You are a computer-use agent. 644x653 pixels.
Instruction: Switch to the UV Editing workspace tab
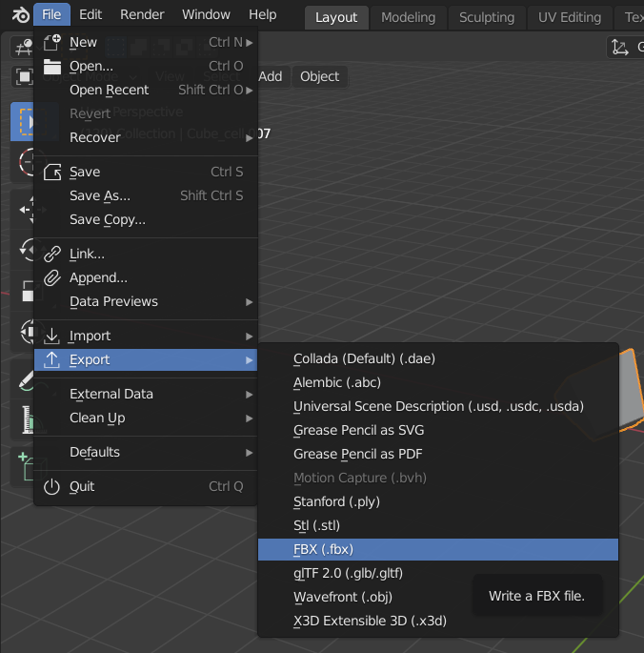570,17
